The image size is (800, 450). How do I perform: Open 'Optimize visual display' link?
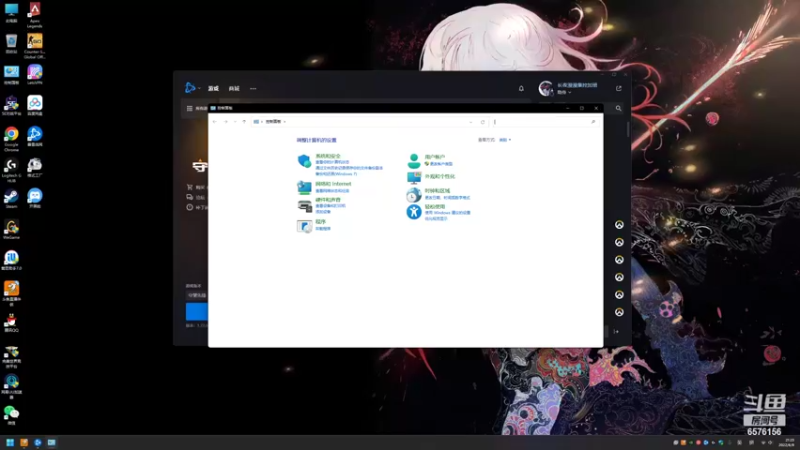tap(436, 218)
